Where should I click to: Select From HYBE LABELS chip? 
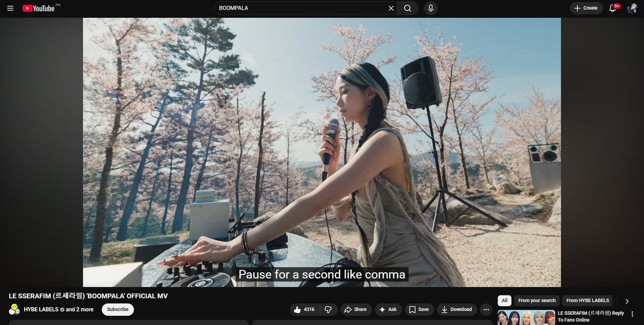pos(588,301)
